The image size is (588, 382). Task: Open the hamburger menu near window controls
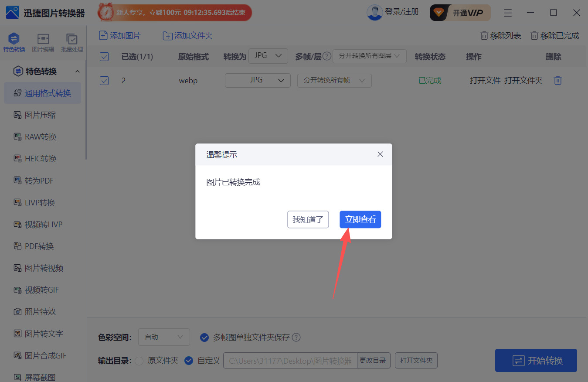tap(507, 13)
